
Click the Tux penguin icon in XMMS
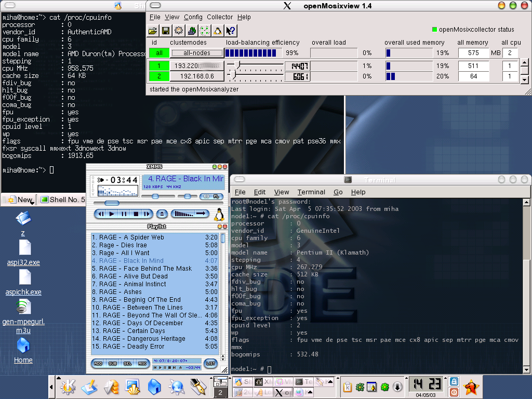pos(219,214)
